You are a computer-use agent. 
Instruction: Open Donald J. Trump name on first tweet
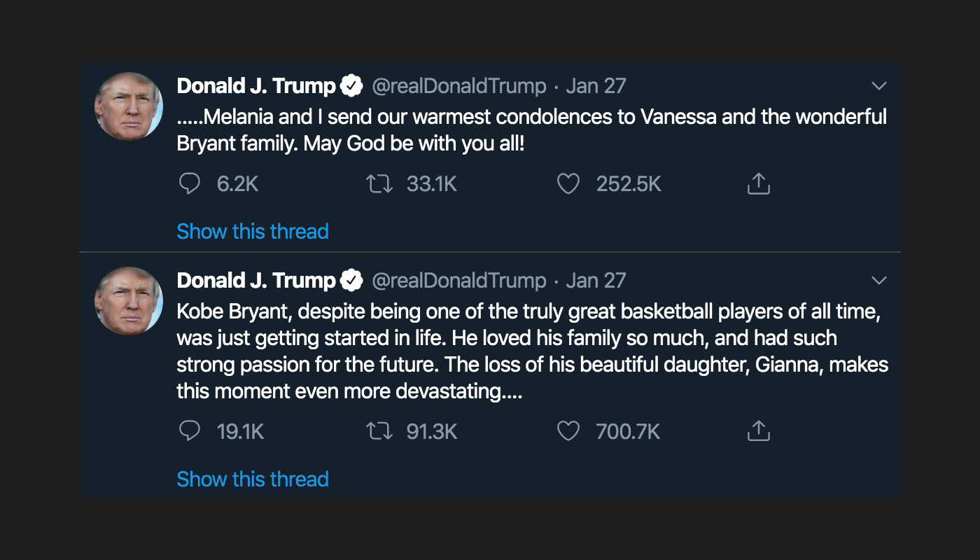click(256, 86)
